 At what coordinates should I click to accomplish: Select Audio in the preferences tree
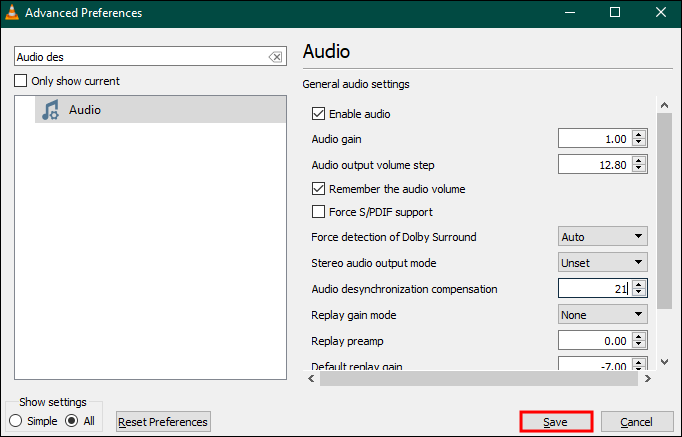(85, 110)
